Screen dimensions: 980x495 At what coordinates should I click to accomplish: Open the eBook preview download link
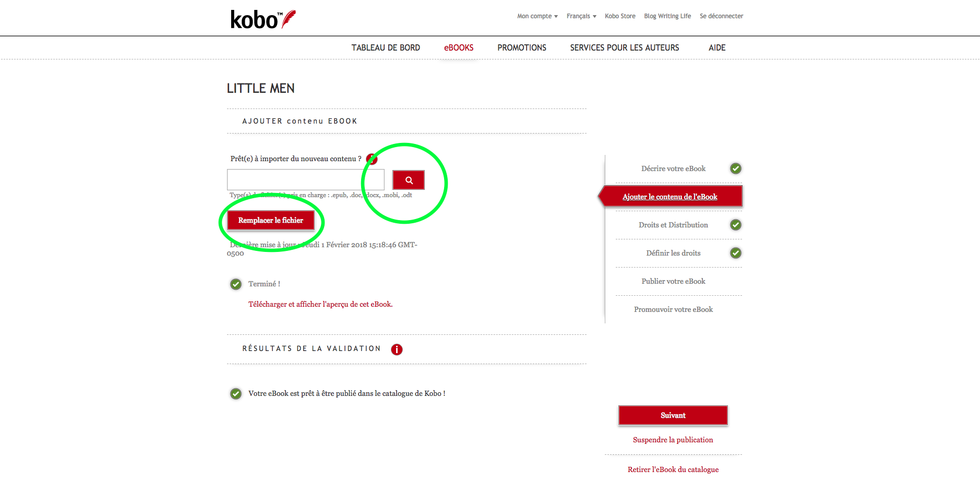click(x=320, y=304)
